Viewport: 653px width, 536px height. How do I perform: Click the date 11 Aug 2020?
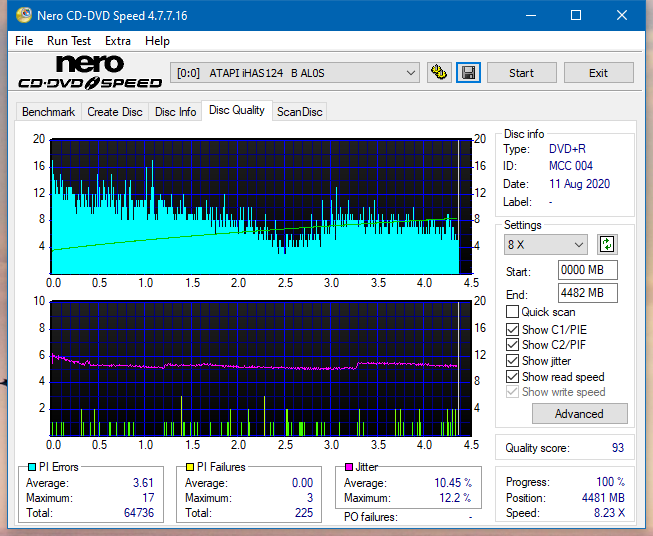click(579, 184)
